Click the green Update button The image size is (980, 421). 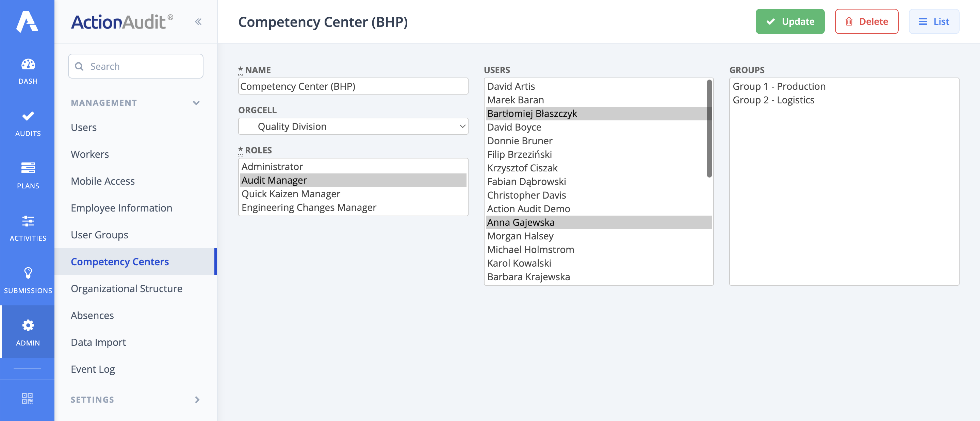click(x=790, y=22)
